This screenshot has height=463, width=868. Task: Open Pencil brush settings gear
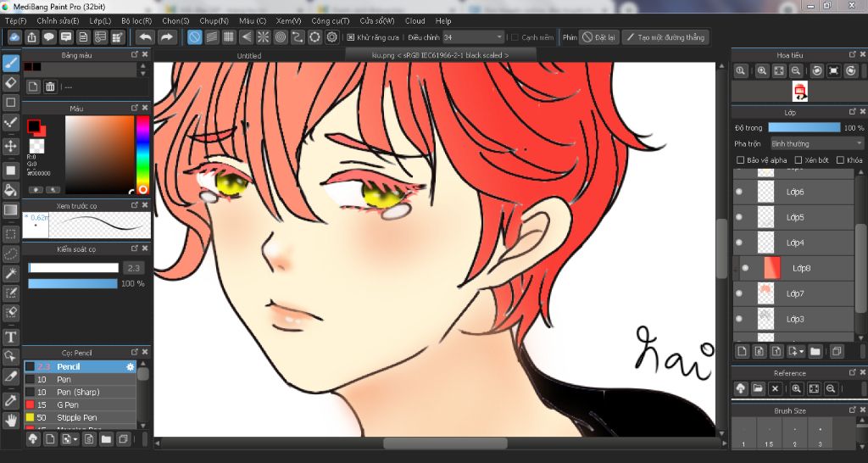(130, 366)
